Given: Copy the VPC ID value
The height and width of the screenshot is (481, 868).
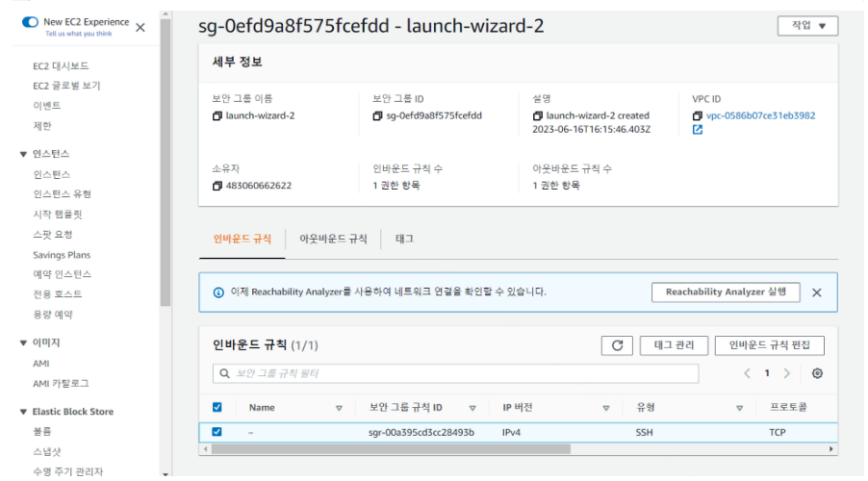Looking at the screenshot, I should tap(698, 116).
